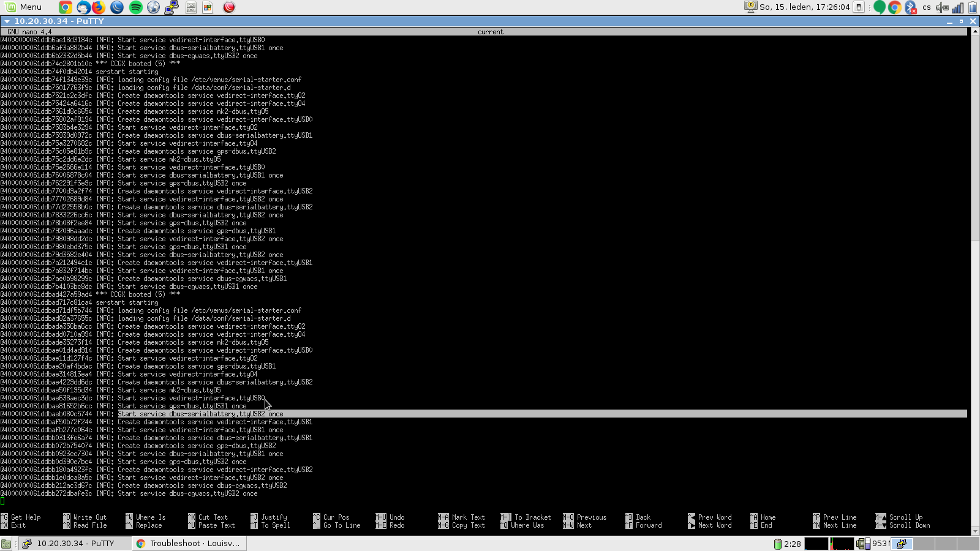Open the PuTTY window menu arrow
Screen dimensions: 980x551
point(7,21)
